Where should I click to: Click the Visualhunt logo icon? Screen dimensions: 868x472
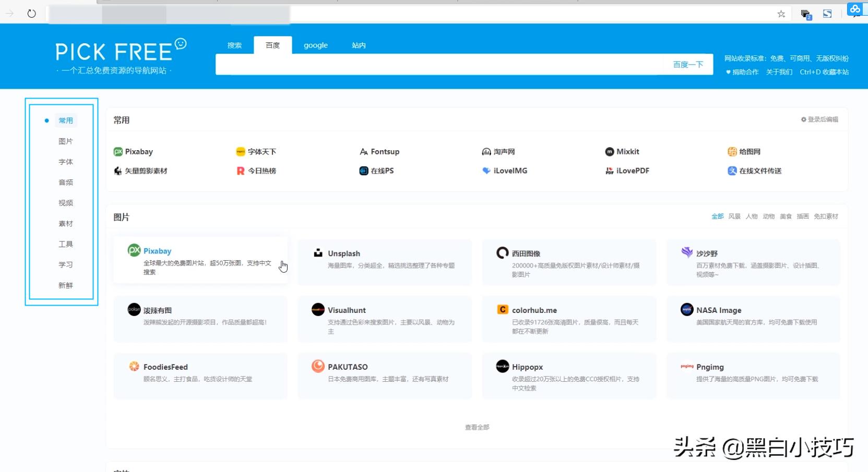coord(318,310)
